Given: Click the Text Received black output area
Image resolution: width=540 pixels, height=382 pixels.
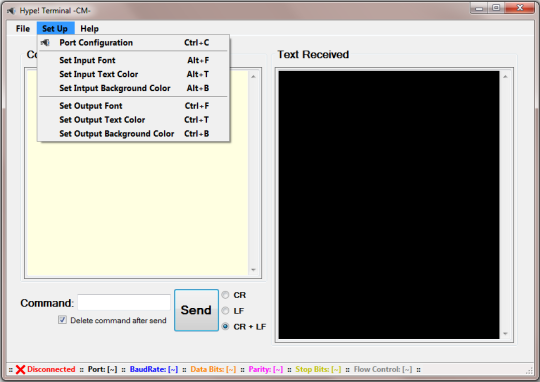Looking at the screenshot, I should [389, 205].
